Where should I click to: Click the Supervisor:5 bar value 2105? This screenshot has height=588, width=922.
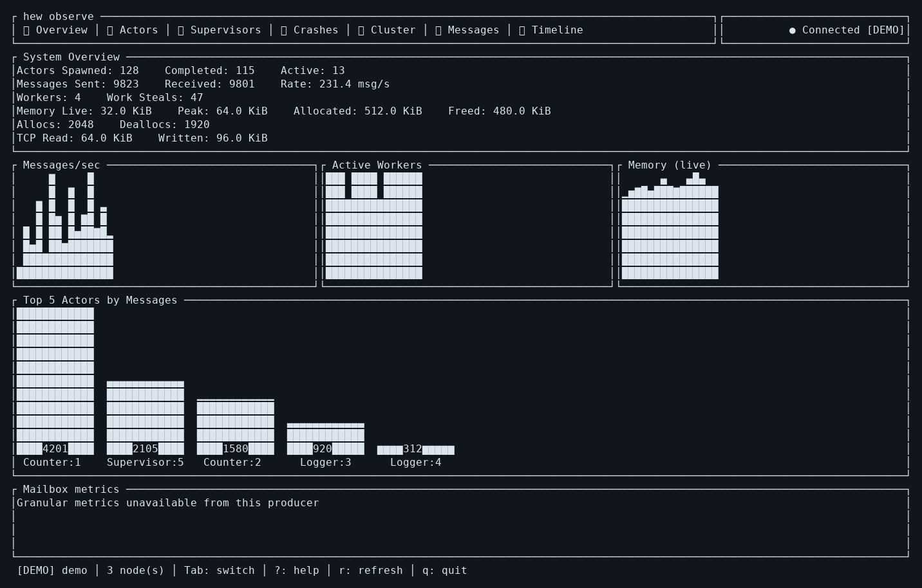pyautogui.click(x=146, y=449)
